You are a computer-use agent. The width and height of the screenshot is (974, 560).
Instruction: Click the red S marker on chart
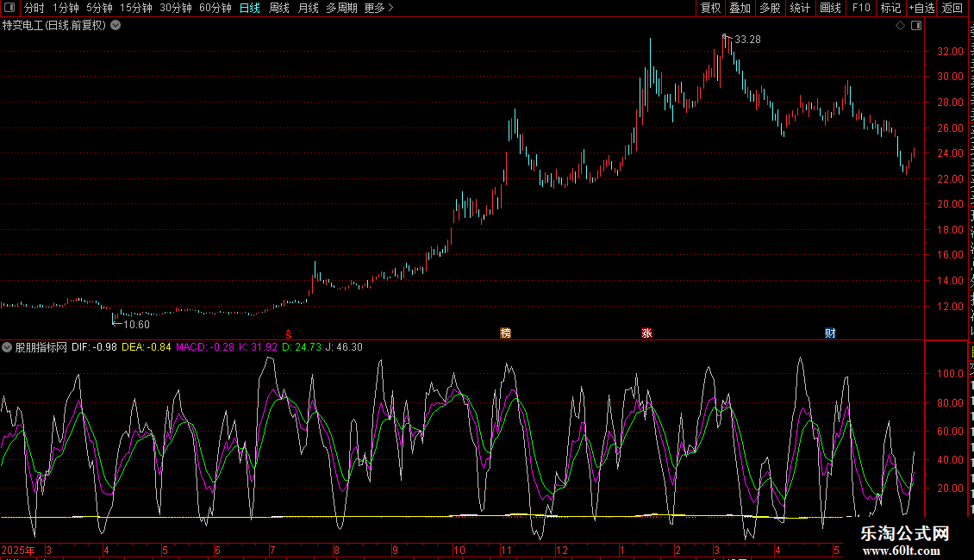pyautogui.click(x=288, y=334)
